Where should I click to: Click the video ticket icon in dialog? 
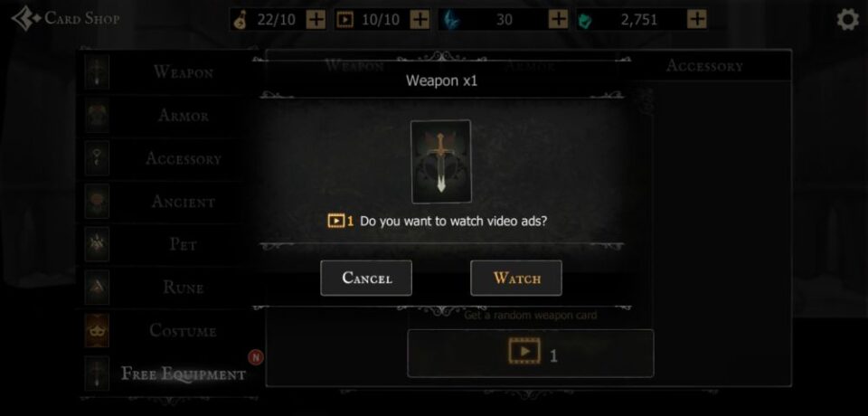click(336, 221)
